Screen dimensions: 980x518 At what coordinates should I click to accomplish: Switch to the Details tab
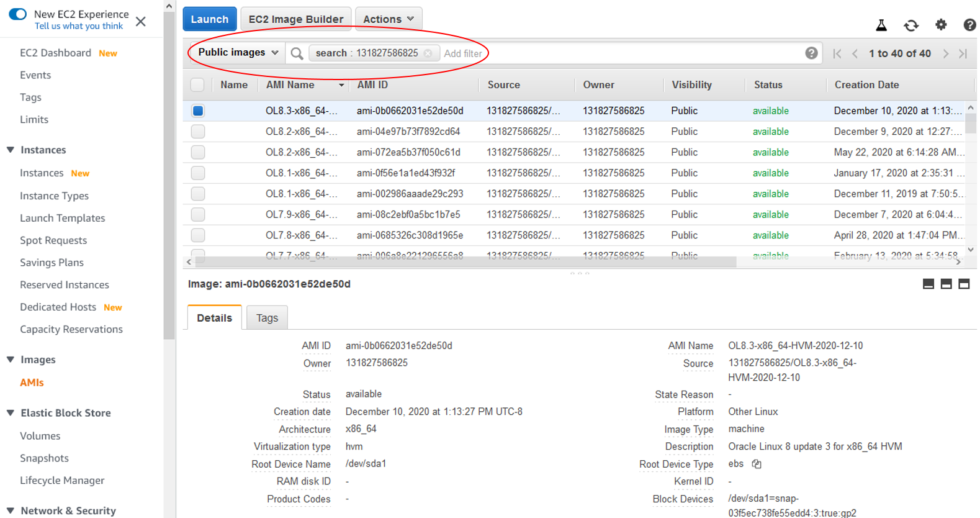tap(214, 317)
